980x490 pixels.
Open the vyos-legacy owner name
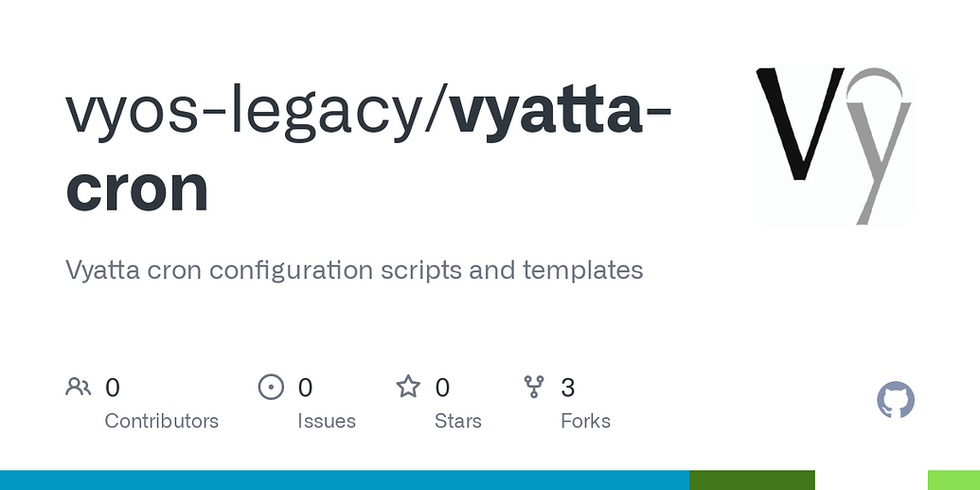[x=244, y=112]
